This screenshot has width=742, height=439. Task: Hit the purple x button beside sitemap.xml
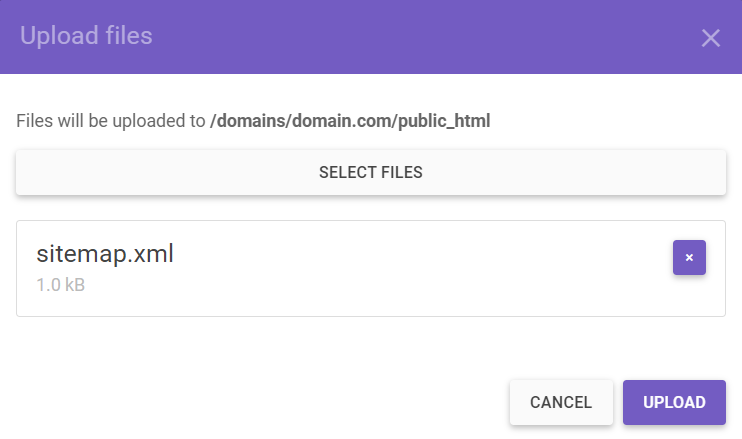689,257
